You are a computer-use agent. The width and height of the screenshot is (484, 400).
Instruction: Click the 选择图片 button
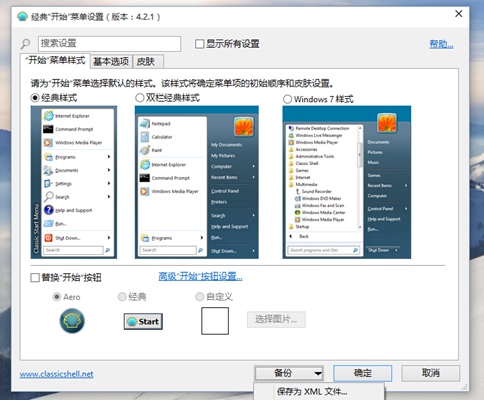coord(276,320)
